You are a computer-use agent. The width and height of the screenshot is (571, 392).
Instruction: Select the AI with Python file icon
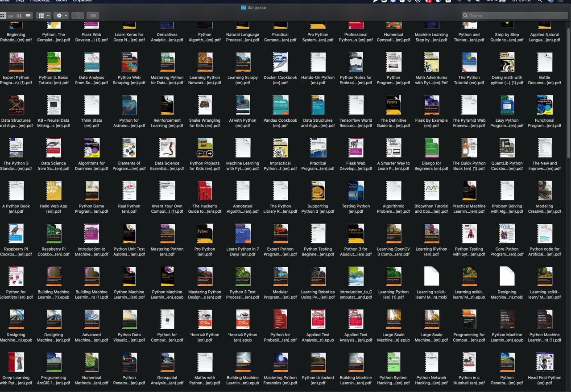pyautogui.click(x=243, y=105)
